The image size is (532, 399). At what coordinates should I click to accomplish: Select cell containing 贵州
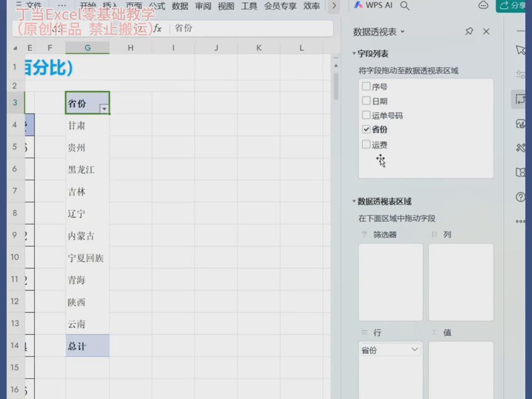pyautogui.click(x=88, y=147)
